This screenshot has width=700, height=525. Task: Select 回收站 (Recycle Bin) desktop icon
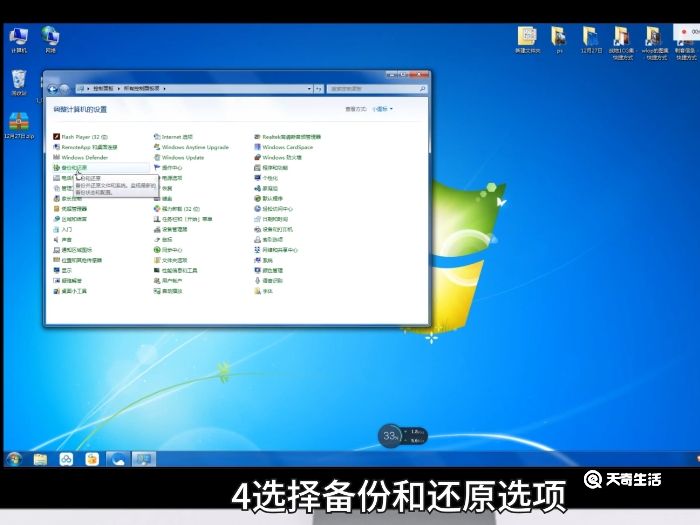click(x=19, y=83)
